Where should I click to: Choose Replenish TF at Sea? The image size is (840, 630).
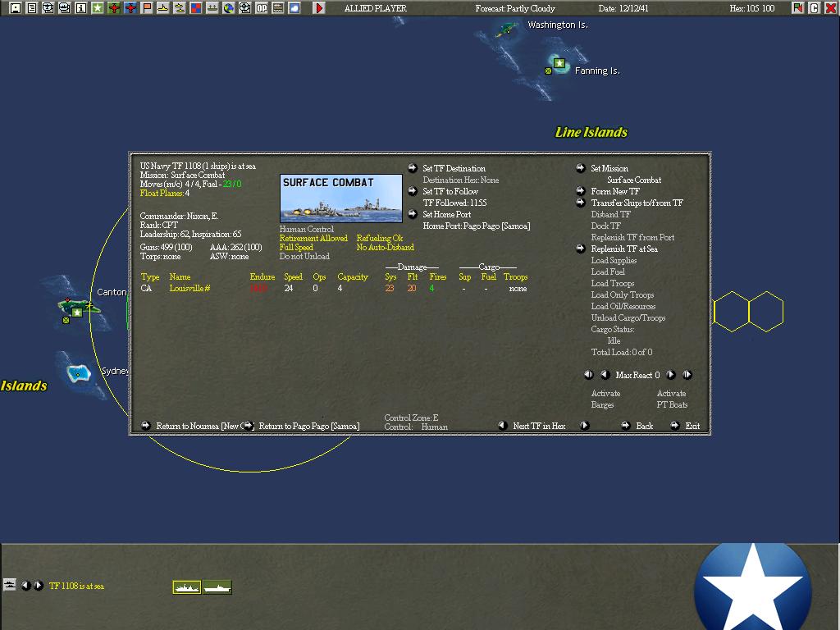pyautogui.click(x=624, y=249)
